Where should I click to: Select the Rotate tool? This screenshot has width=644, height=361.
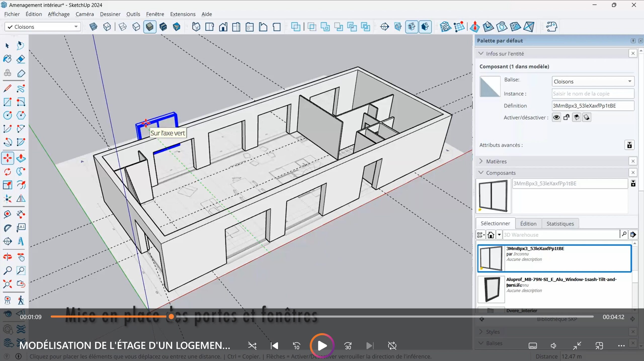click(7, 172)
